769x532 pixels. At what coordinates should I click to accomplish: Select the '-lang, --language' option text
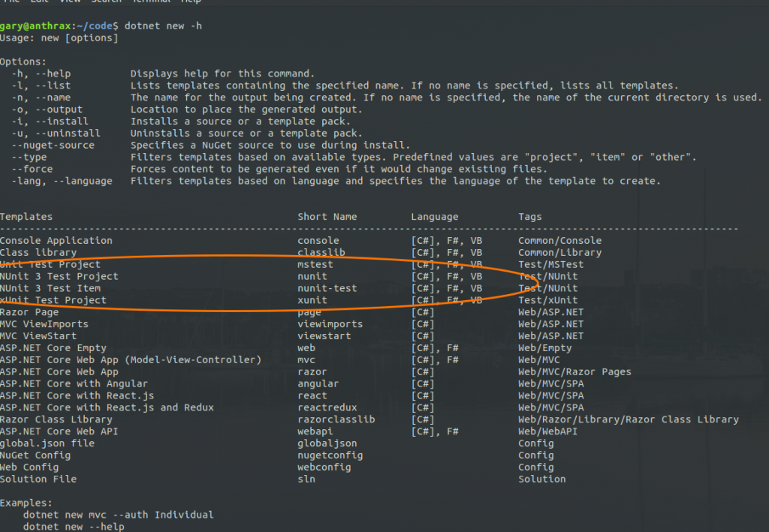point(62,182)
